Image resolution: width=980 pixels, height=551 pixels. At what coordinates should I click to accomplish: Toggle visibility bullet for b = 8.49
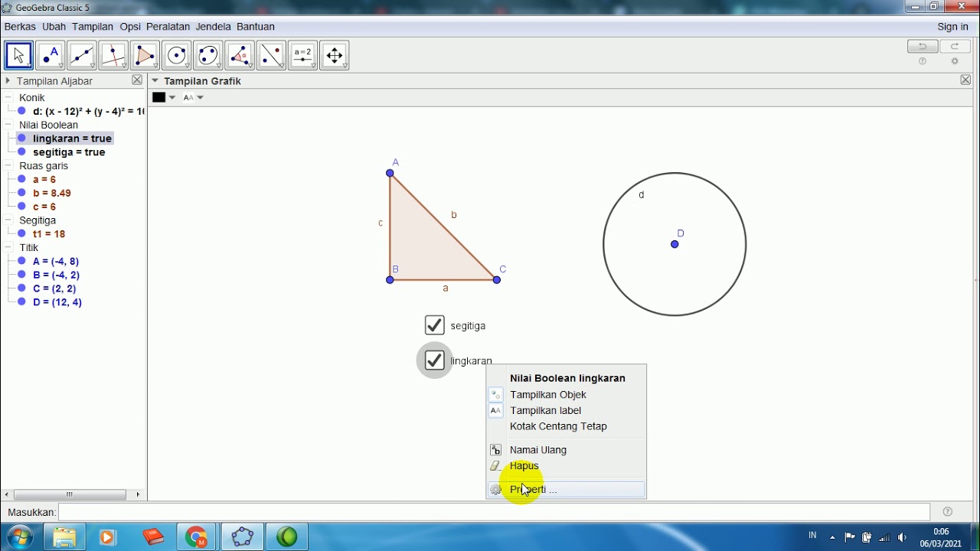(22, 193)
